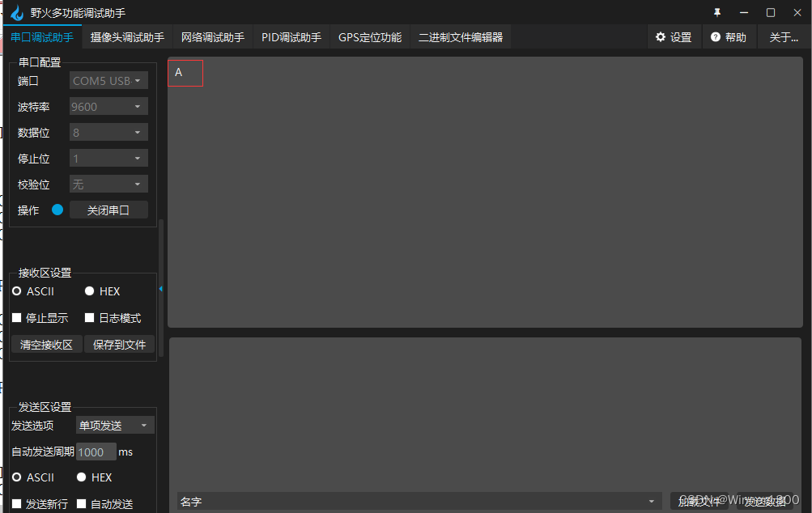Click the 发送数据 button
Viewport: 812px width, 513px height.
coord(765,501)
